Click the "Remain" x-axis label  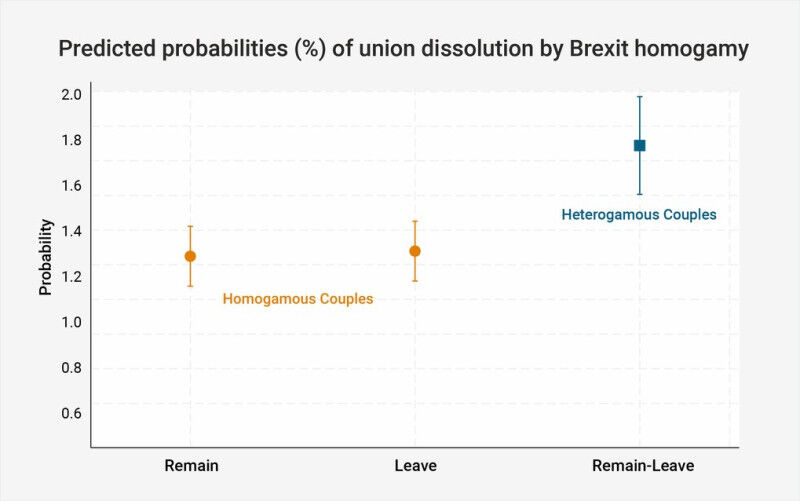pos(190,466)
